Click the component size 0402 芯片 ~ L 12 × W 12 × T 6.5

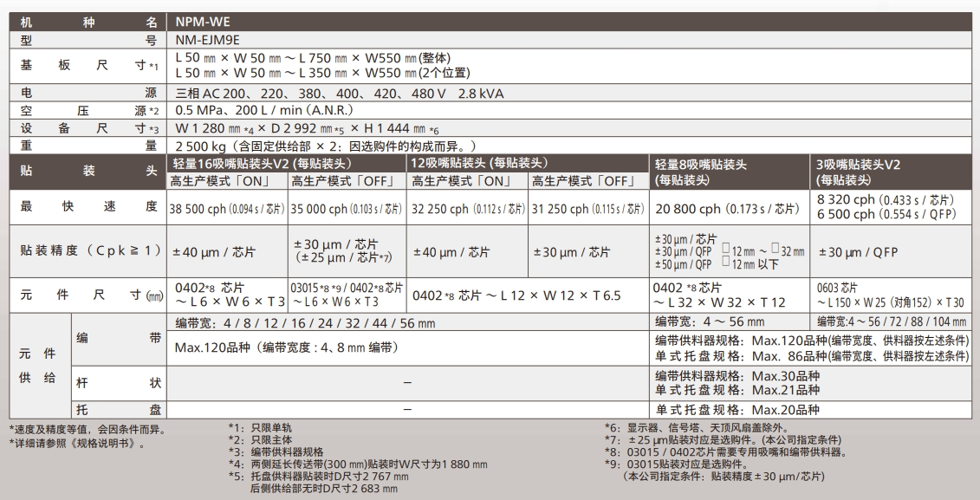[x=516, y=295]
